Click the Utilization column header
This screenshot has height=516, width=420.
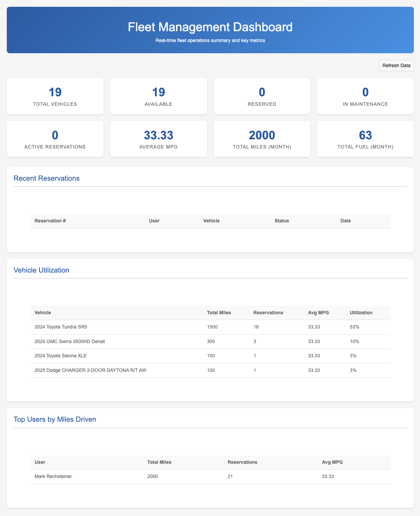coord(361,313)
